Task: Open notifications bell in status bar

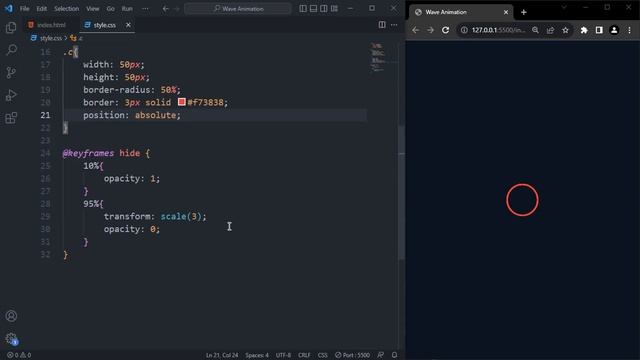Action: click(x=394, y=355)
